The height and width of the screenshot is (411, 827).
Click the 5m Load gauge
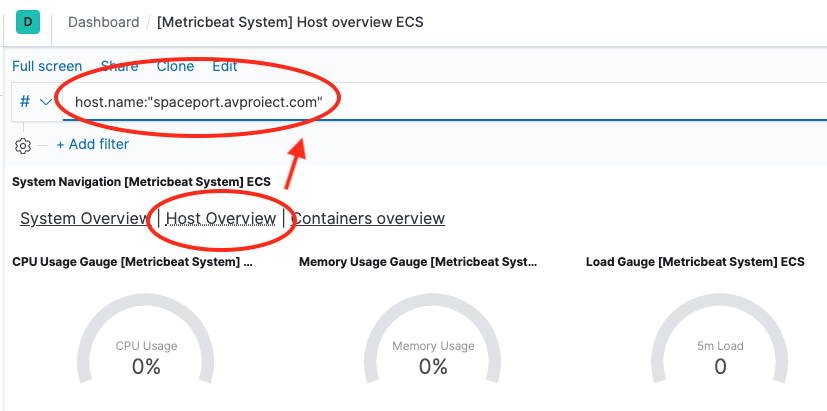(720, 357)
